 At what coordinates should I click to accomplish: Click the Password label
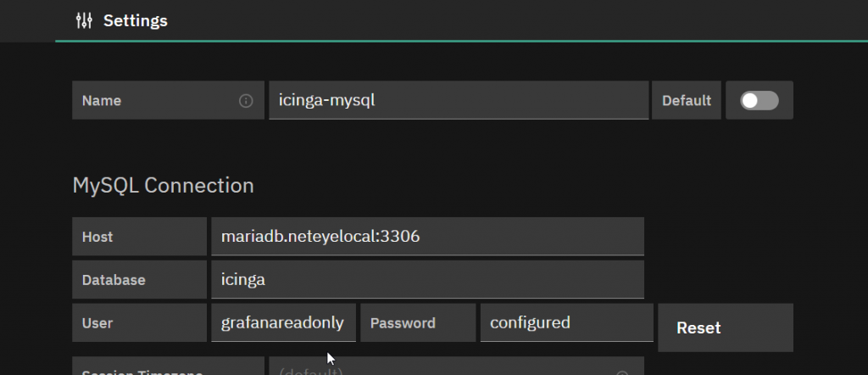[x=403, y=323]
